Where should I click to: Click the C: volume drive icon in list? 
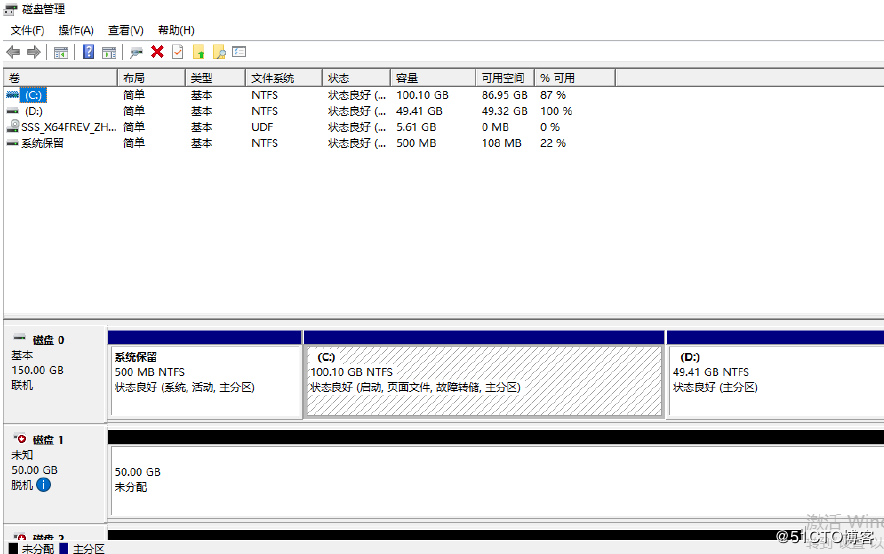(x=12, y=95)
